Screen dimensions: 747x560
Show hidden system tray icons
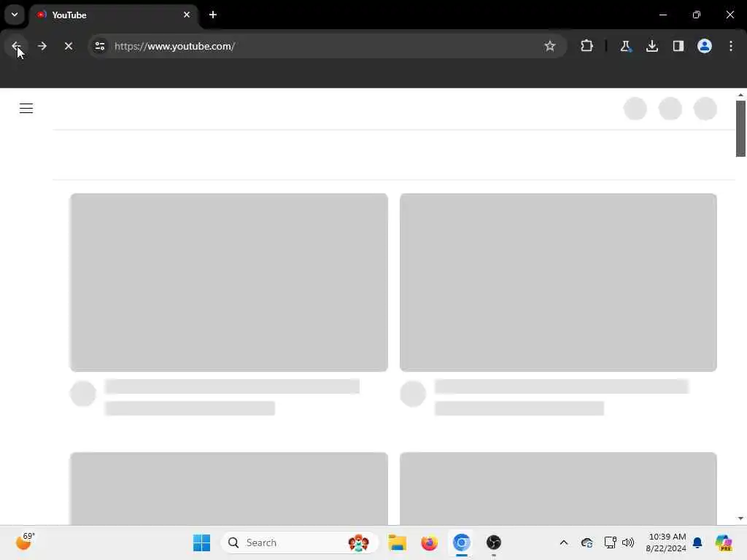(564, 542)
